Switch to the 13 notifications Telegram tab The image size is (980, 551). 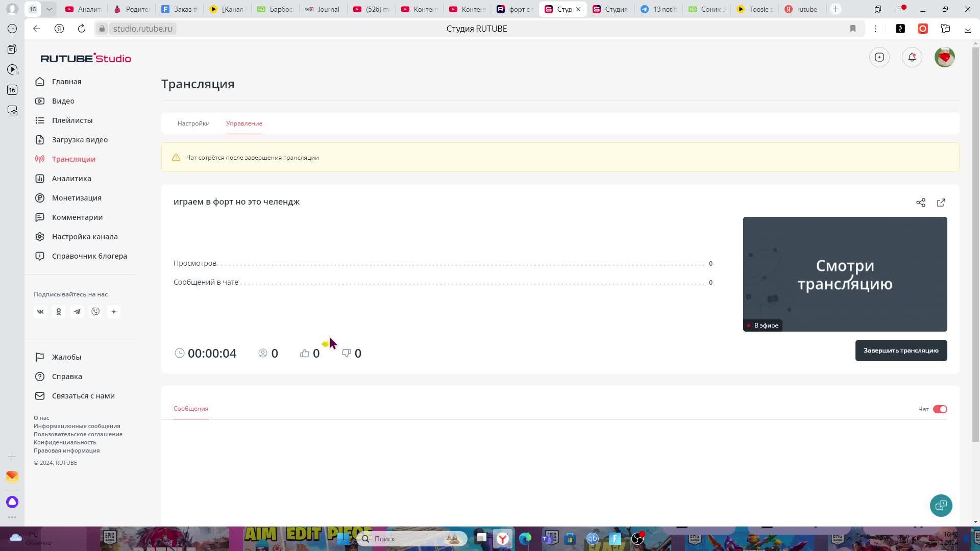(658, 9)
